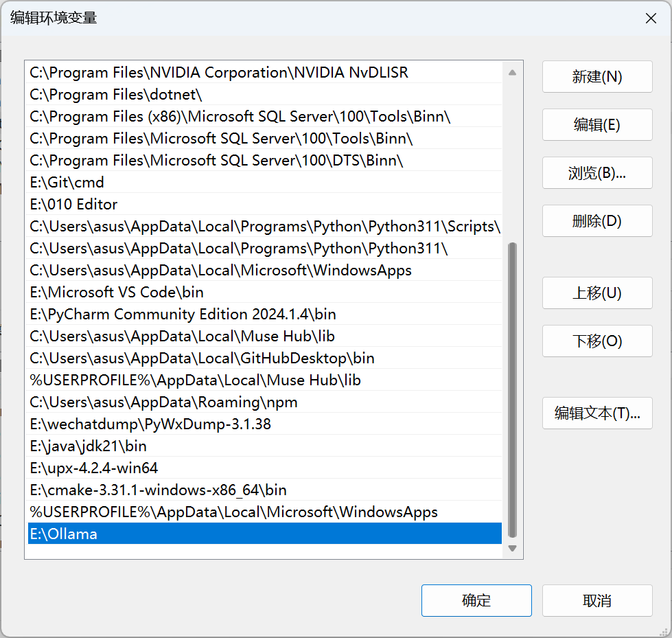Select the NVIDIA NvDLISR path entry

(265, 73)
